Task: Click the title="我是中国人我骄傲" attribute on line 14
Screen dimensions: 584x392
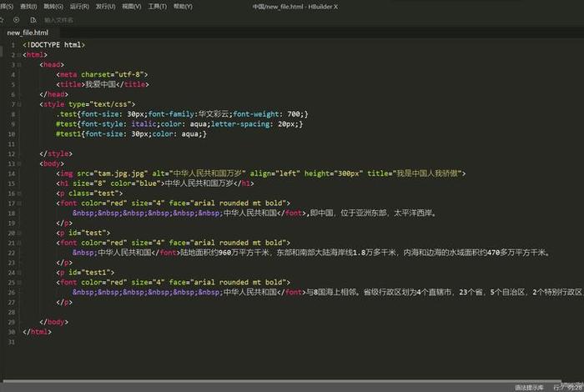Action: point(415,173)
